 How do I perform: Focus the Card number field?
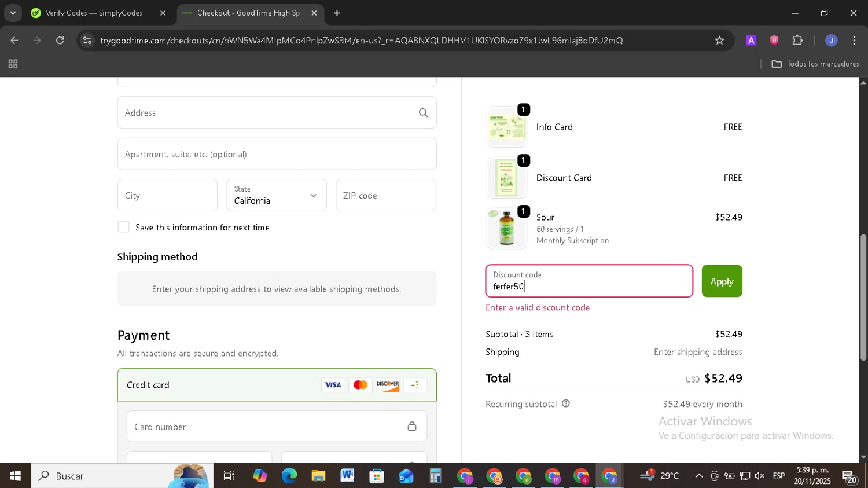(277, 427)
